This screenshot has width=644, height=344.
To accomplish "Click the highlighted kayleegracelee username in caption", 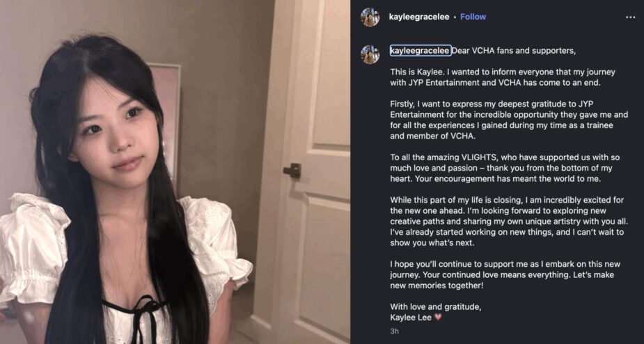I will (x=420, y=51).
